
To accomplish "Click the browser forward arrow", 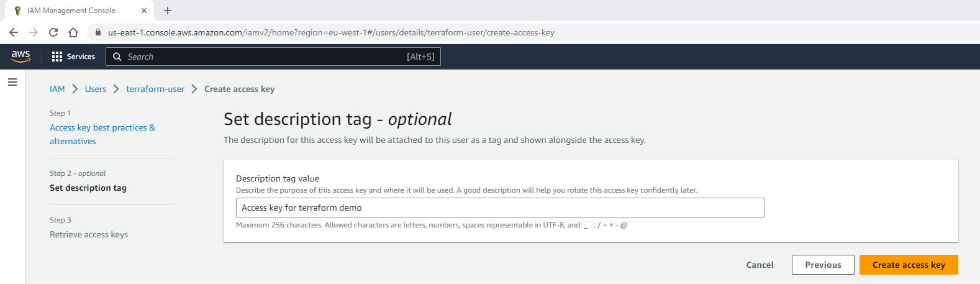I will (34, 32).
